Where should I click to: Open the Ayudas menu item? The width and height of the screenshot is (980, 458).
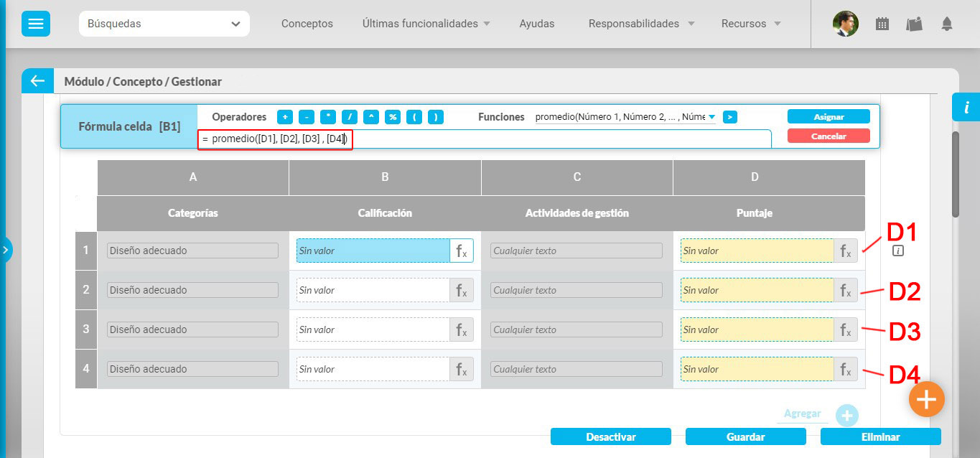(536, 24)
